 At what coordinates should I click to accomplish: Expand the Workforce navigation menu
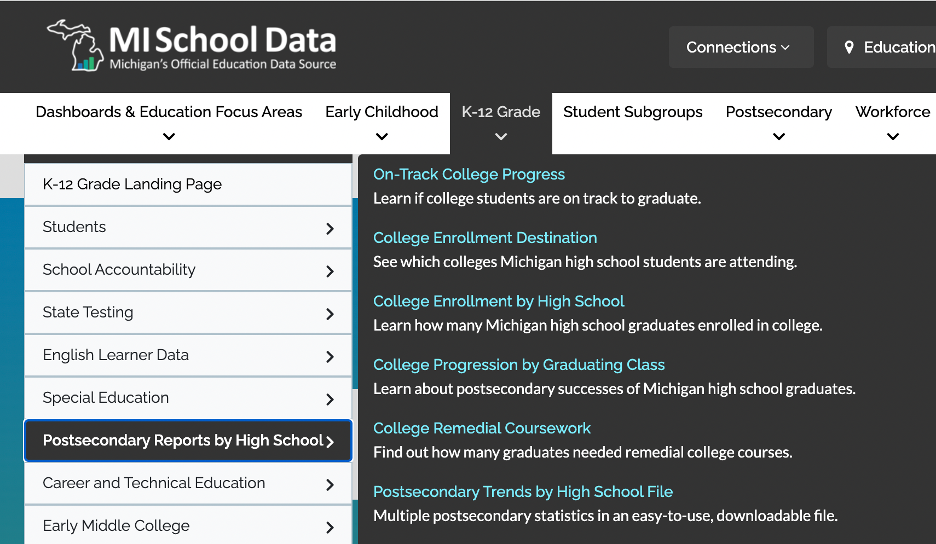click(x=892, y=123)
